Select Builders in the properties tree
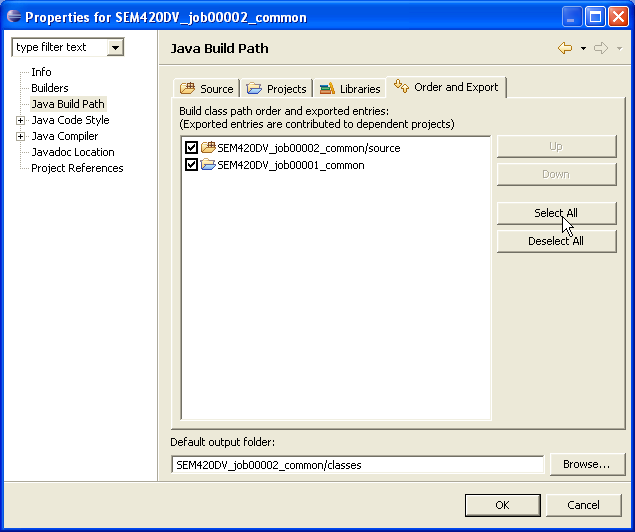Image resolution: width=635 pixels, height=532 pixels. [x=50, y=88]
